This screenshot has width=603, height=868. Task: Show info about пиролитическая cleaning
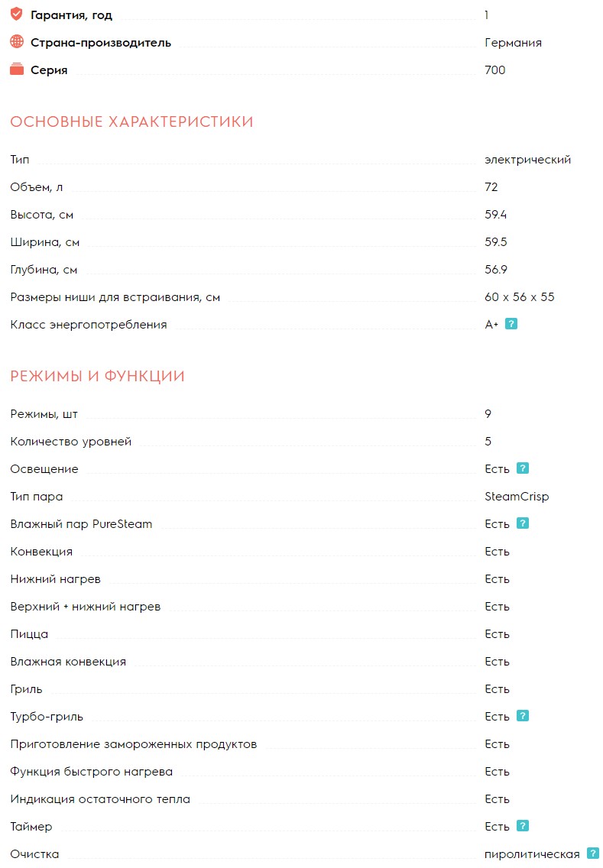click(593, 853)
